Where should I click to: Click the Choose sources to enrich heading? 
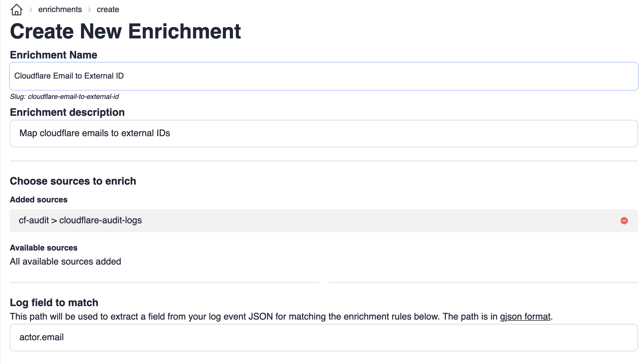(73, 181)
